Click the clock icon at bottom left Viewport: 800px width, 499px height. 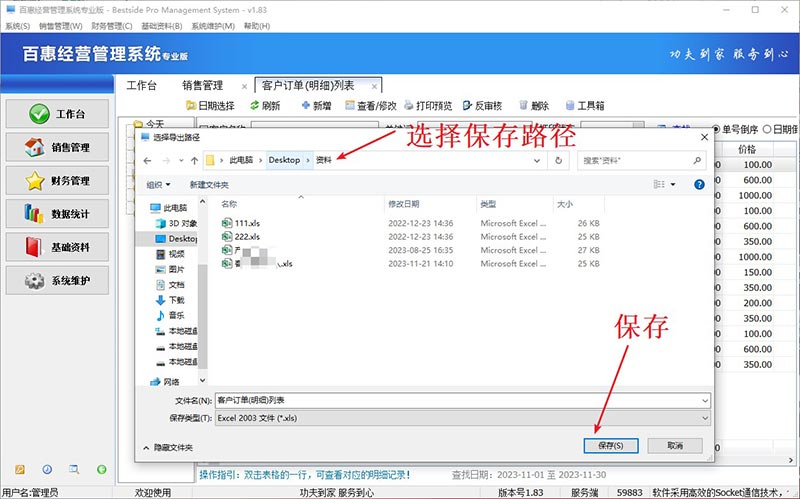tap(47, 469)
